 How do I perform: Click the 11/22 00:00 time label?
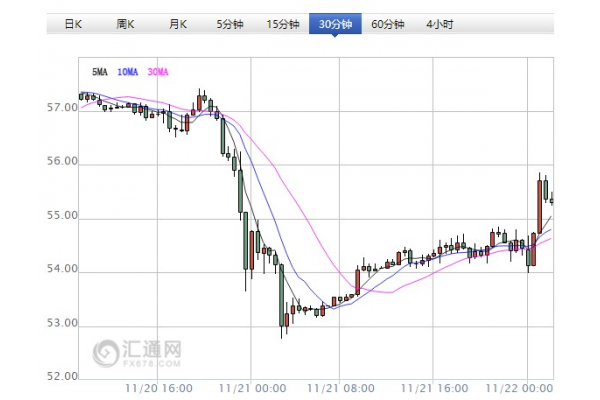pos(519,388)
